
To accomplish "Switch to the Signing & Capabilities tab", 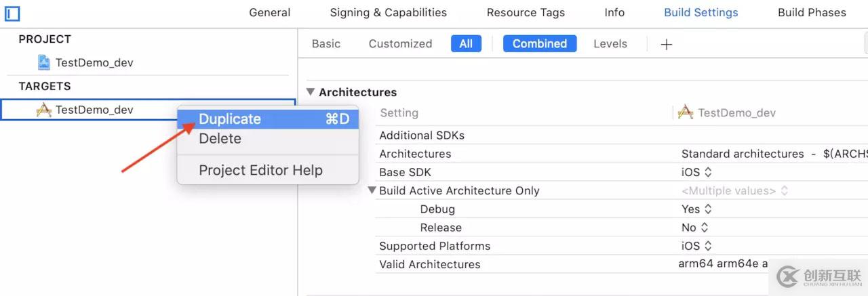I will point(389,12).
